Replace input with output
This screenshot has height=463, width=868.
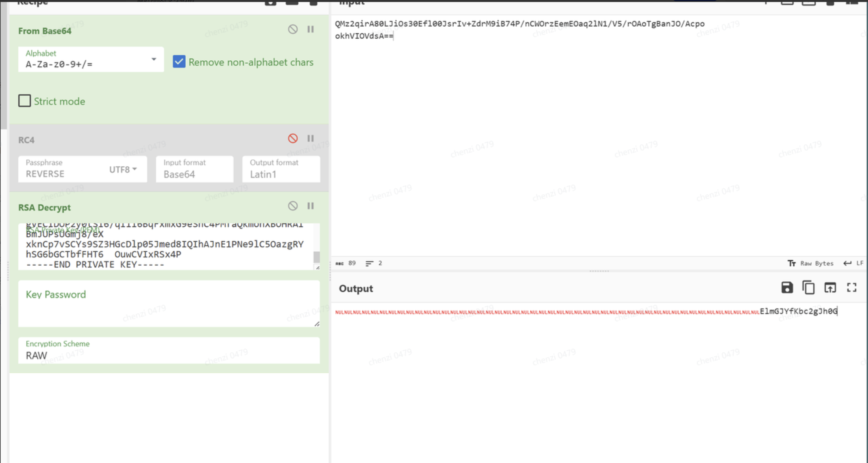coord(830,288)
